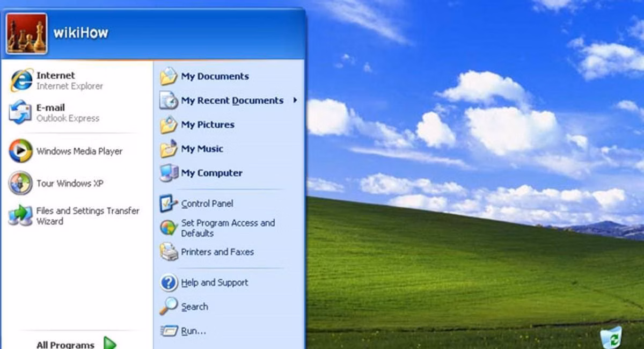The height and width of the screenshot is (349, 644).
Task: Expand All Programs with the green arrow
Action: 109,343
